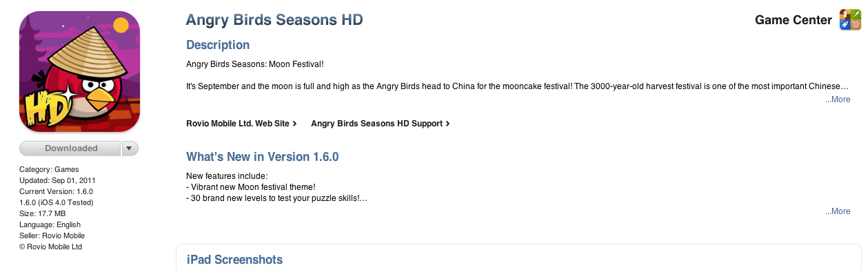Expand What's New notes via ...More
Screen dimensions: 868x270
[838, 211]
